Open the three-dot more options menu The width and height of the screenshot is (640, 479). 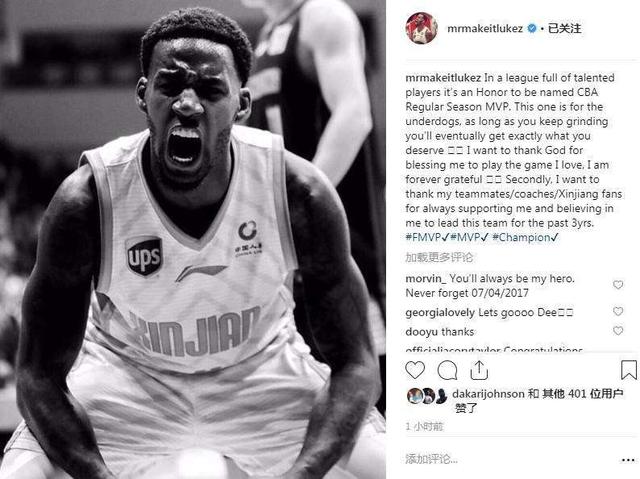[628, 460]
